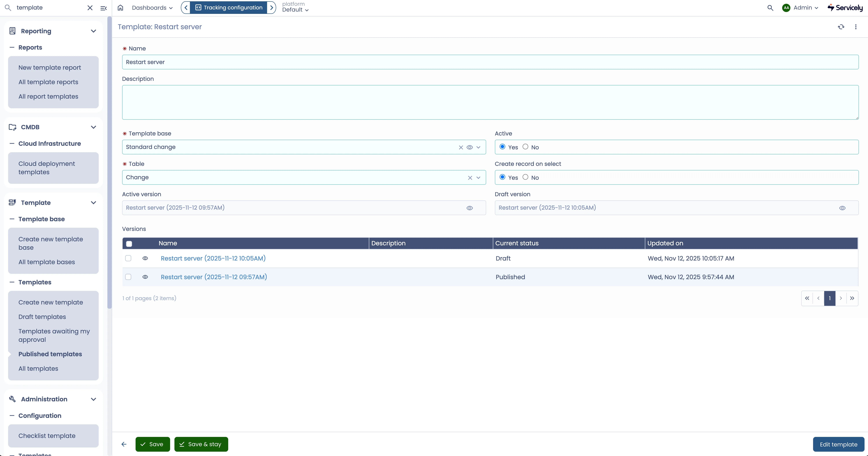Click the Save & stay button
The height and width of the screenshot is (456, 868).
(201, 444)
